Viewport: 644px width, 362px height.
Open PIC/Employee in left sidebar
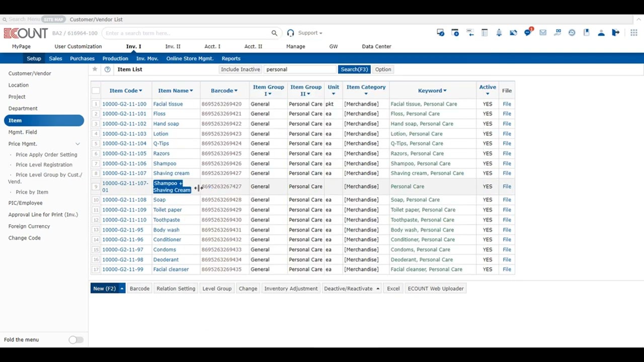pyautogui.click(x=25, y=203)
